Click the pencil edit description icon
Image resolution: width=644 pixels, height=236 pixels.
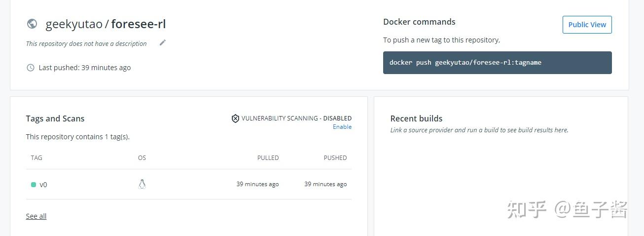click(163, 43)
